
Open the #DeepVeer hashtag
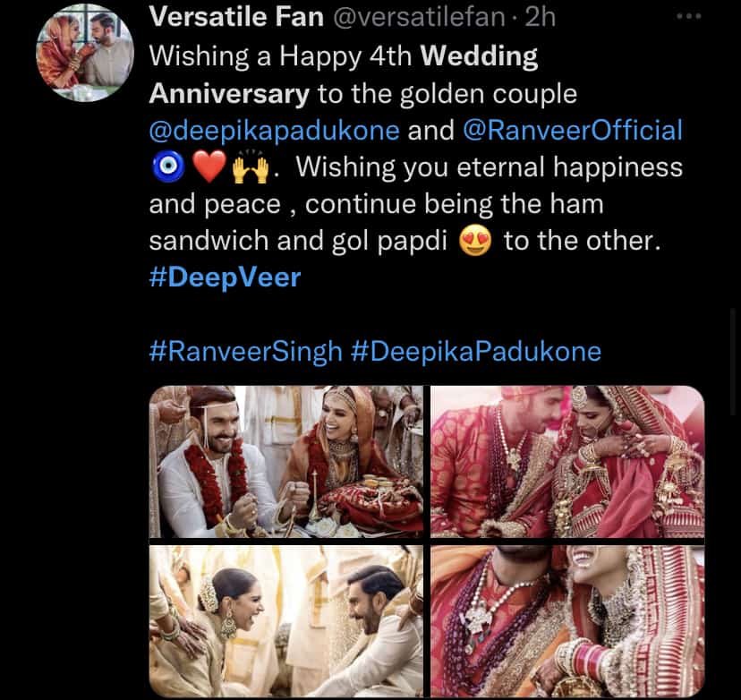(225, 277)
